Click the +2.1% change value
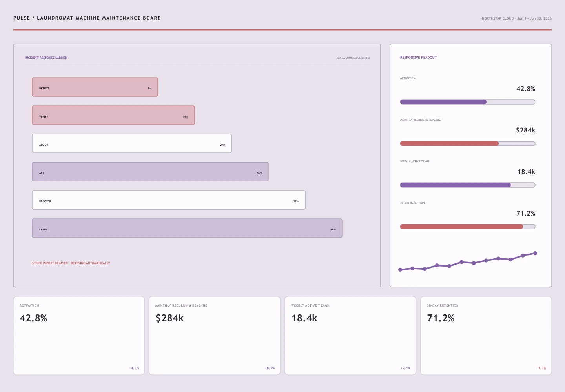 pyautogui.click(x=405, y=368)
